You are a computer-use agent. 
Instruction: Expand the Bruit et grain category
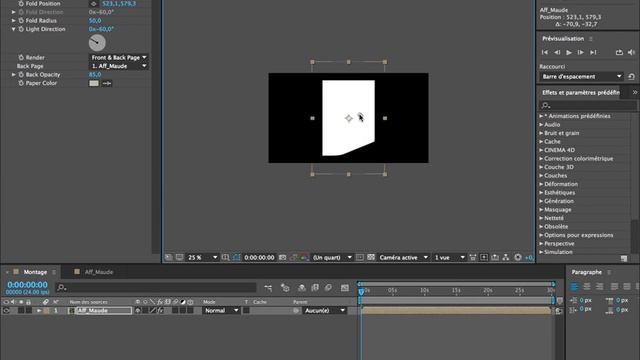(541, 133)
